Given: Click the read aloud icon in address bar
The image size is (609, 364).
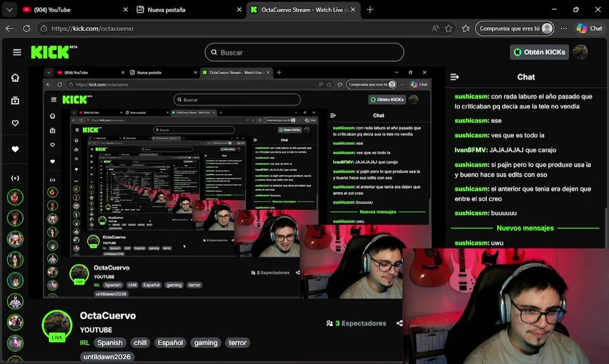Looking at the screenshot, I should (435, 28).
